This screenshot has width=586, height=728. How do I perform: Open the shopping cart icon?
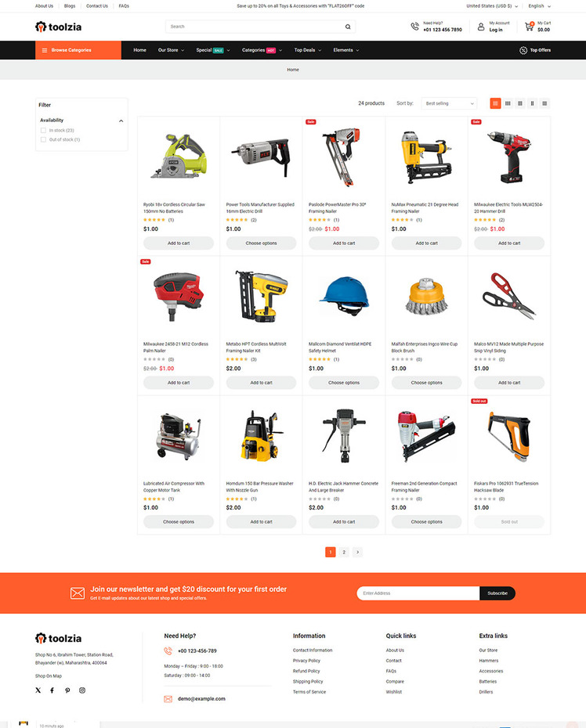(530, 27)
